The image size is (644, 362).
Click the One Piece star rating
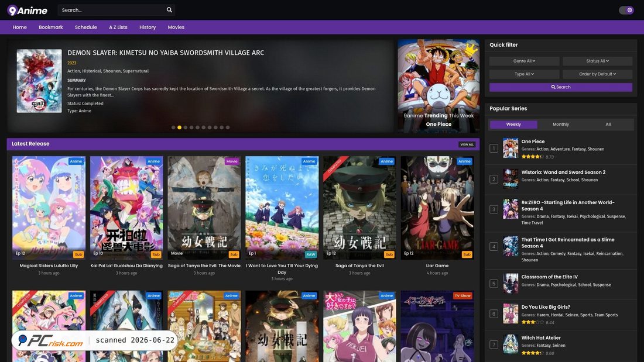[532, 157]
